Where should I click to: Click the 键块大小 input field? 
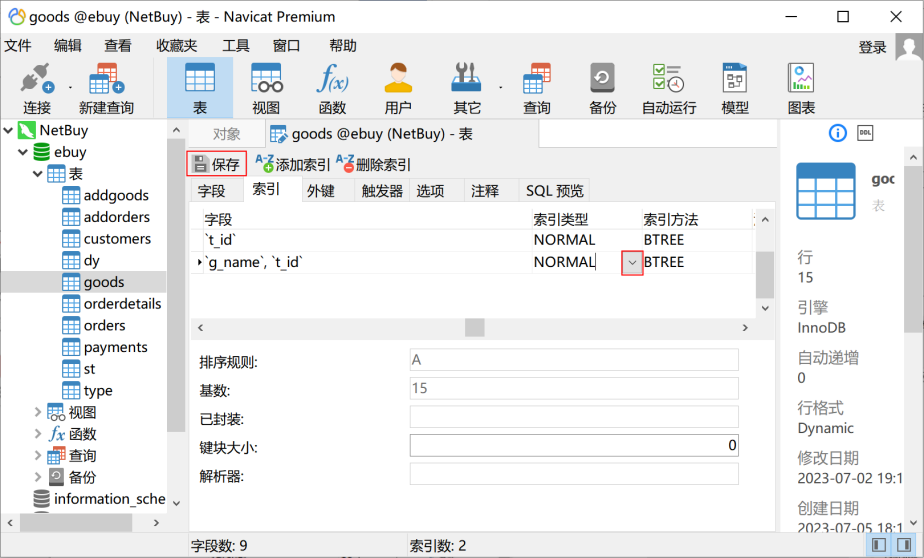pos(574,445)
